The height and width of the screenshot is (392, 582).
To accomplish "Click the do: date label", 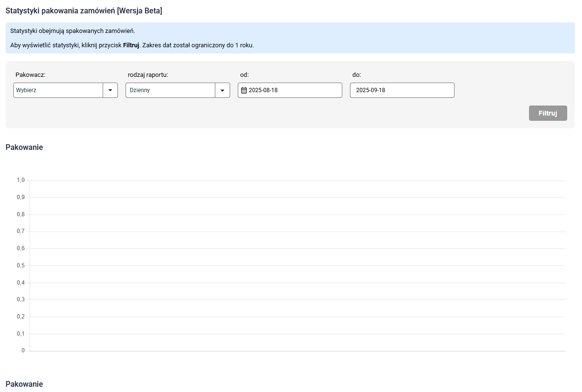I will pos(357,74).
